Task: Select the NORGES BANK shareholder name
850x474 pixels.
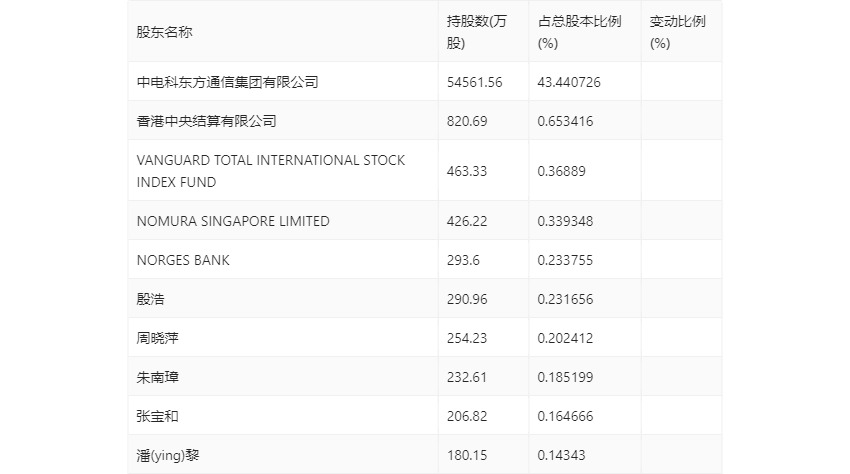Action: pyautogui.click(x=183, y=260)
